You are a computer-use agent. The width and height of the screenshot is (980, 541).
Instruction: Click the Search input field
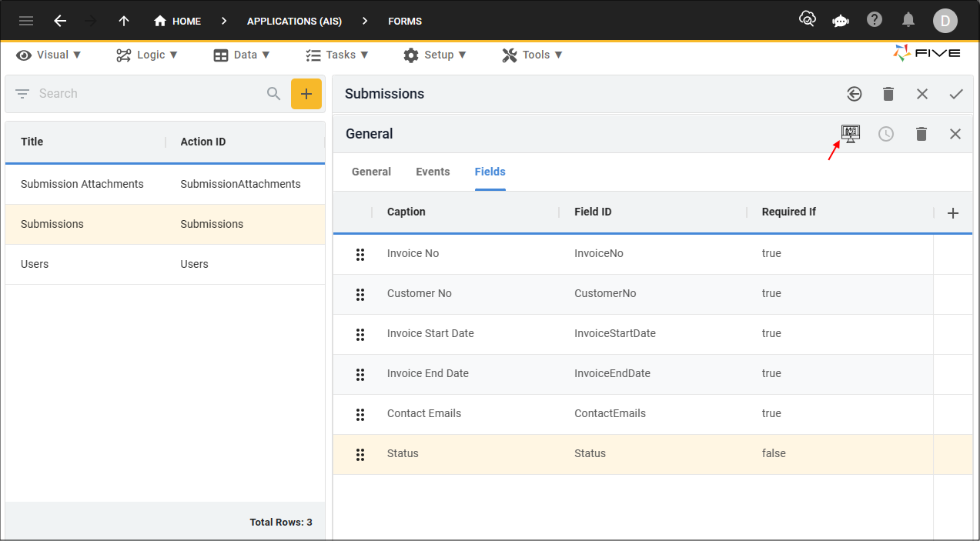click(x=146, y=94)
